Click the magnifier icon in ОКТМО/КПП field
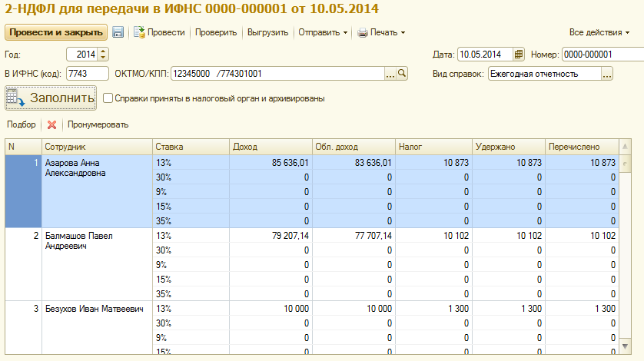The image size is (644, 361). 402,74
